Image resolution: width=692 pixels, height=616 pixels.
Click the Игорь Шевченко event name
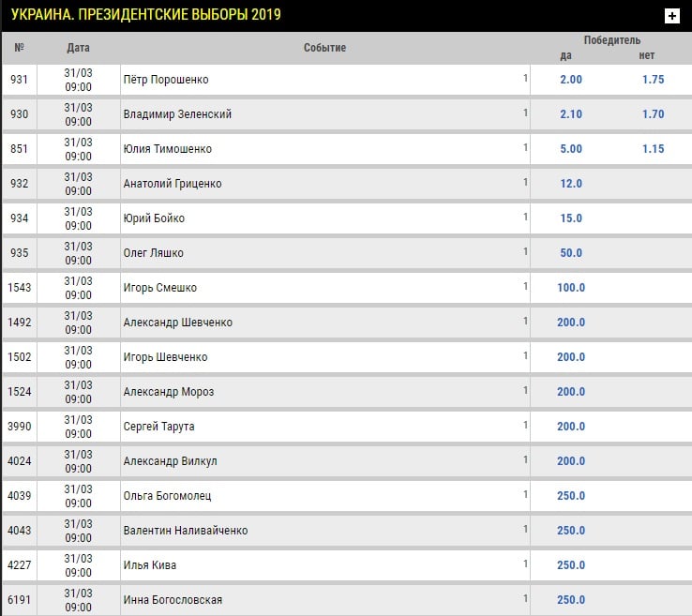(165, 357)
